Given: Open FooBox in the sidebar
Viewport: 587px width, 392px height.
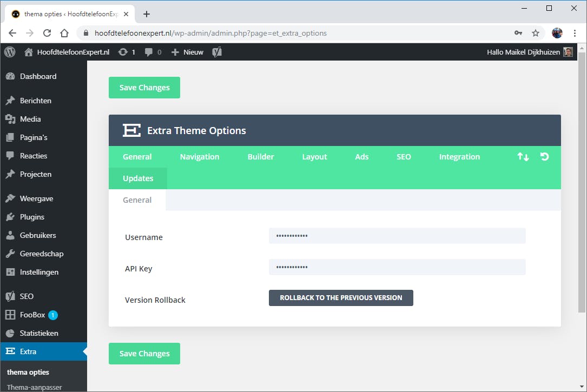Looking at the screenshot, I should [43, 315].
